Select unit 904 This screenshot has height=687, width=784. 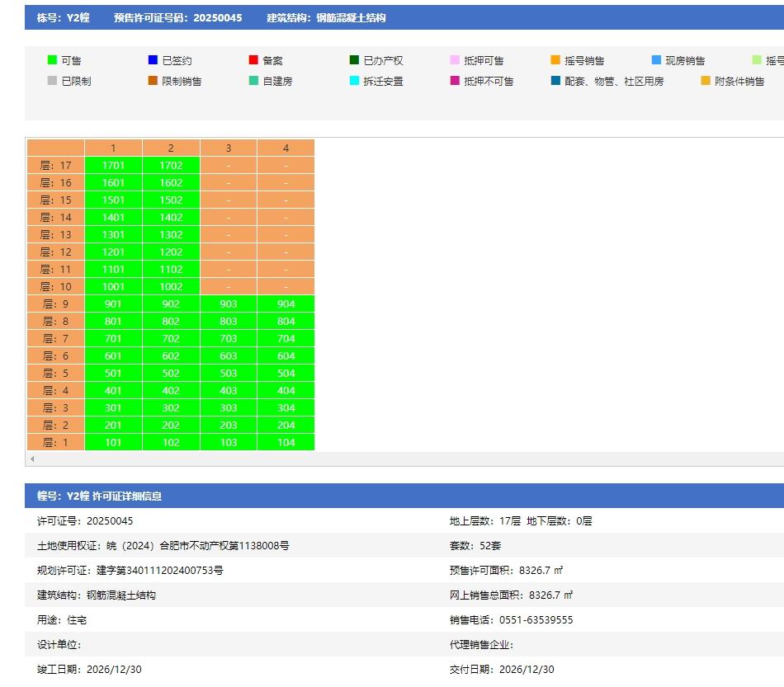[286, 304]
